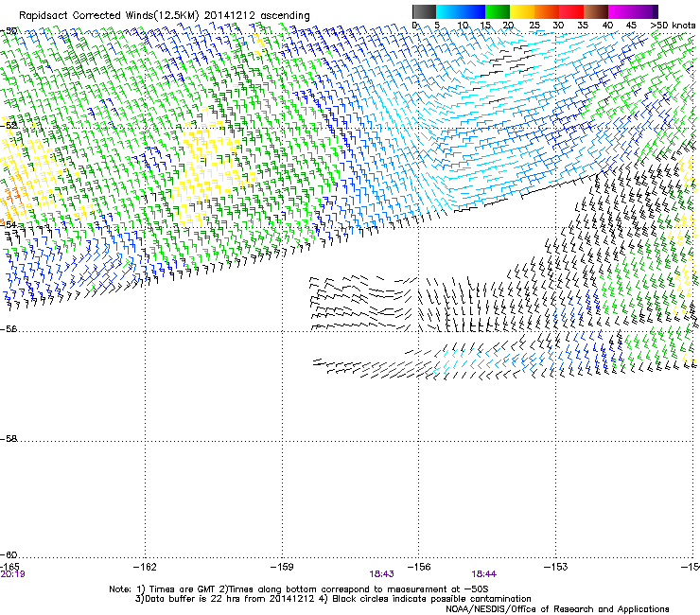This screenshot has width=700, height=615.
Task: Click the -58 latitude axis label
Action: [x=9, y=439]
